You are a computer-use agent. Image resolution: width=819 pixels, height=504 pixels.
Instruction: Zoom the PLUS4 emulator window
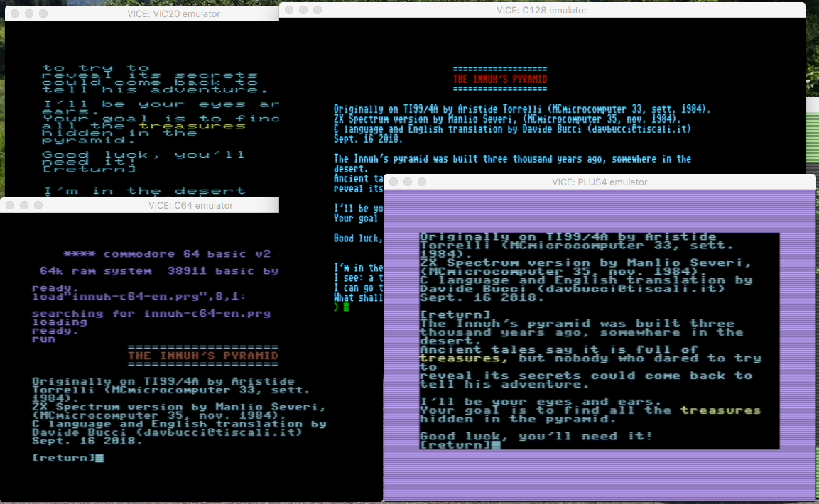coord(421,182)
